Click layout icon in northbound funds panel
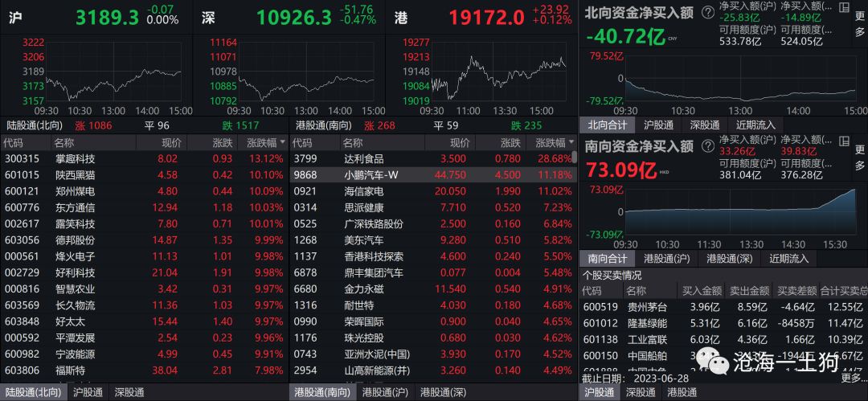The image size is (868, 401). pos(843,7)
